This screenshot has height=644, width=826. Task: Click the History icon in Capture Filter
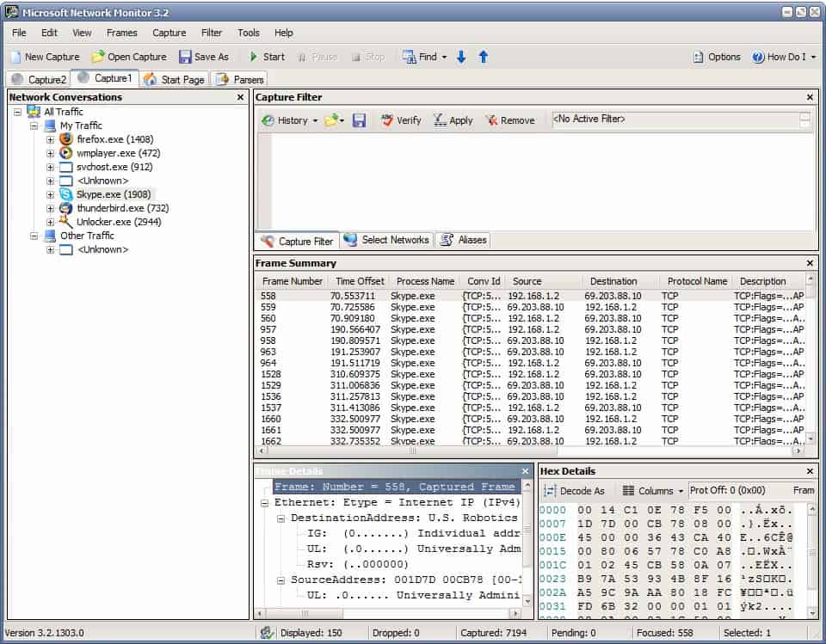tap(268, 120)
